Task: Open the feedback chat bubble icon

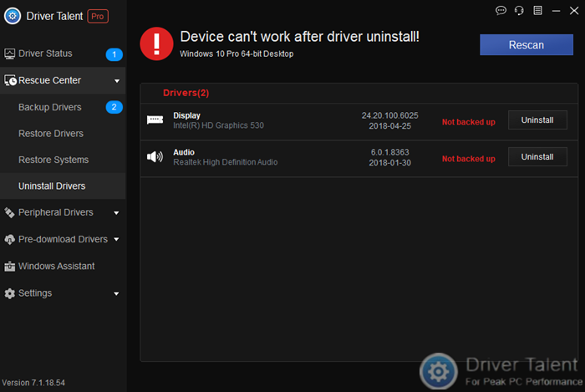Action: 501,10
